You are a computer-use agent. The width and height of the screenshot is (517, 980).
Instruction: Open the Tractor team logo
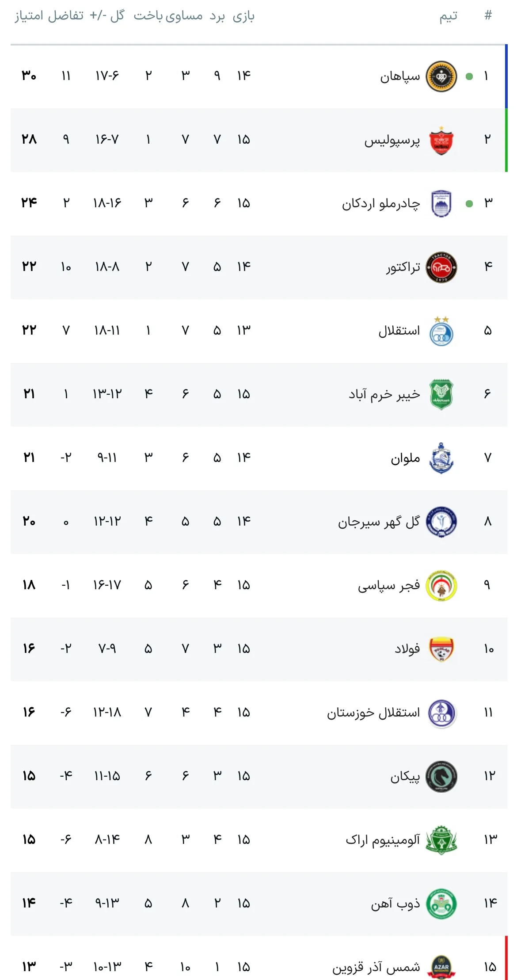[441, 267]
